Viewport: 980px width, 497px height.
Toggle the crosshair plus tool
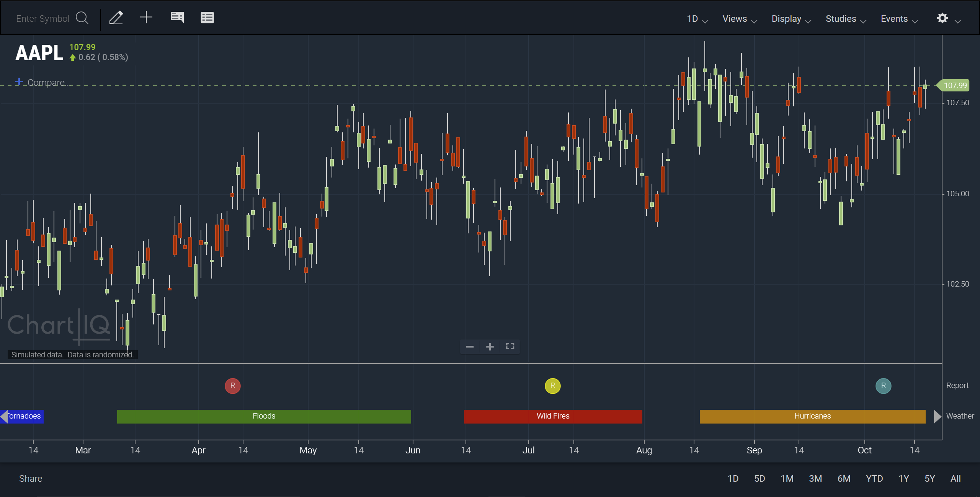click(146, 17)
